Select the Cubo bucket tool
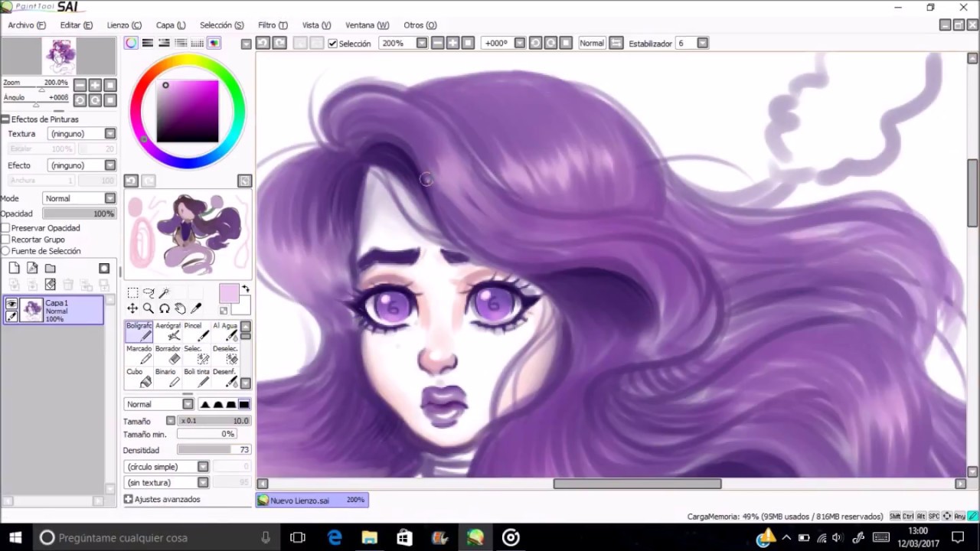Screen dimensions: 980x551 (x=139, y=377)
